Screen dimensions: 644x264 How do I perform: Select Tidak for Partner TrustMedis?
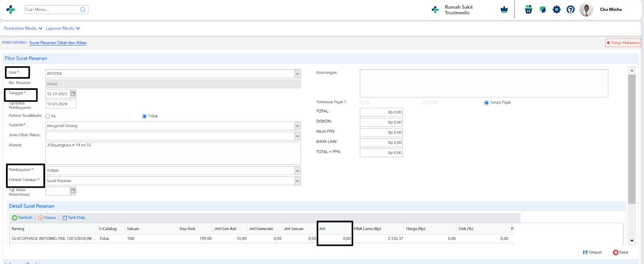[144, 116]
